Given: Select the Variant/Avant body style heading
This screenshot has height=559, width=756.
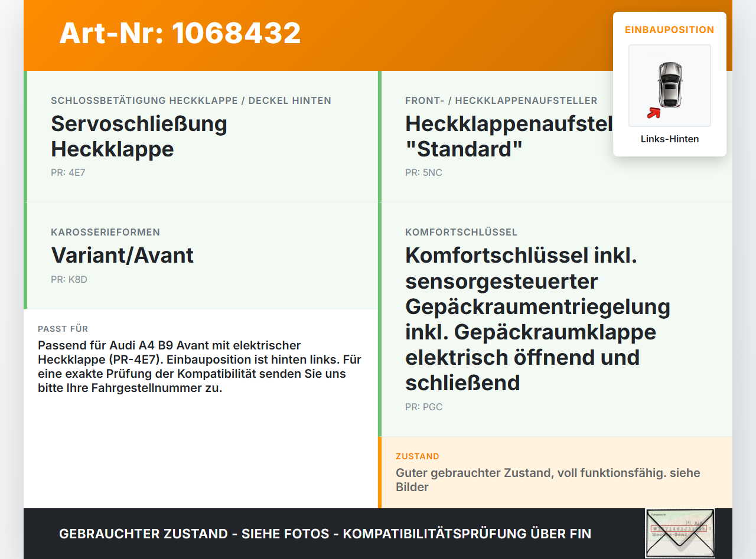Looking at the screenshot, I should click(x=122, y=255).
